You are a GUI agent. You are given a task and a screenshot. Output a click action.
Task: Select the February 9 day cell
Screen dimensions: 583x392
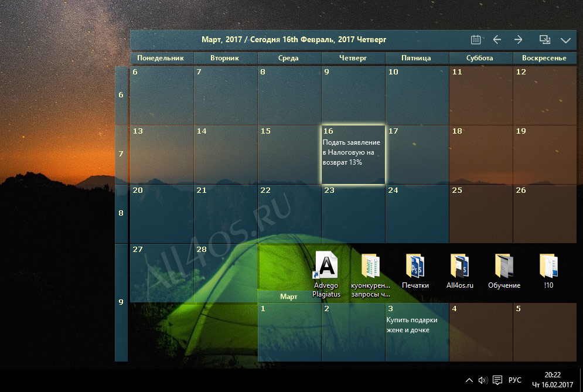[353, 95]
